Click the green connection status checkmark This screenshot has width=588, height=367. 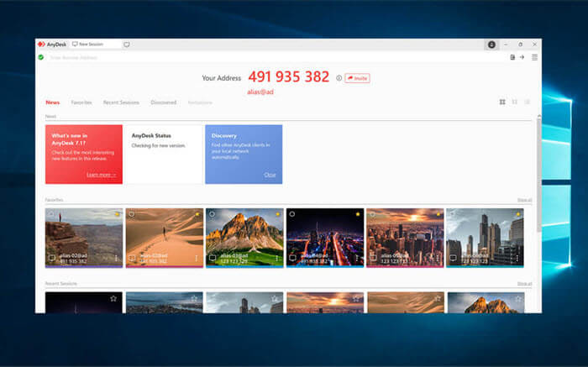pos(41,57)
